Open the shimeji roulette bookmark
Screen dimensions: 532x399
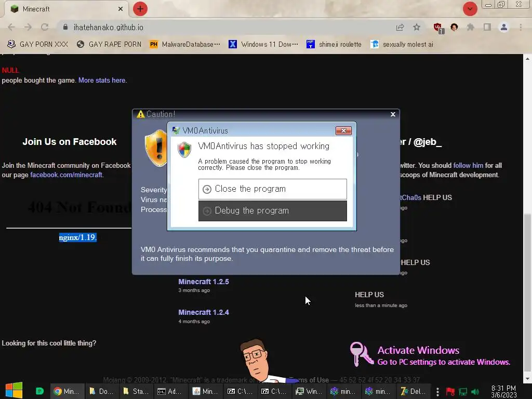tap(334, 45)
